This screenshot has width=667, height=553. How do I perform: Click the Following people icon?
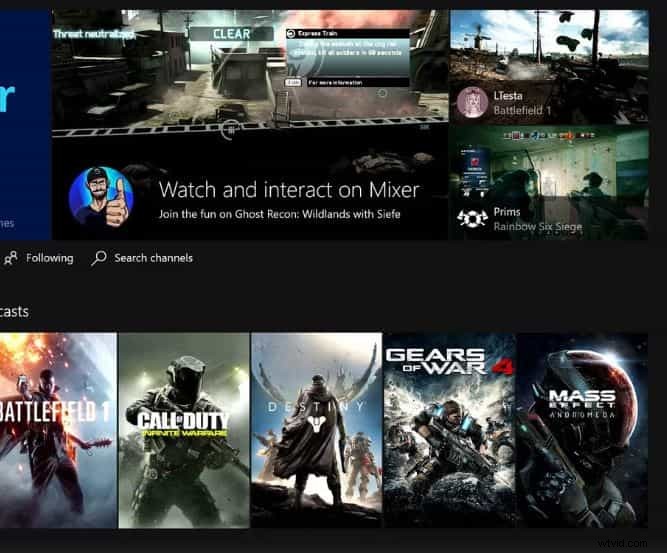click(x=10, y=258)
